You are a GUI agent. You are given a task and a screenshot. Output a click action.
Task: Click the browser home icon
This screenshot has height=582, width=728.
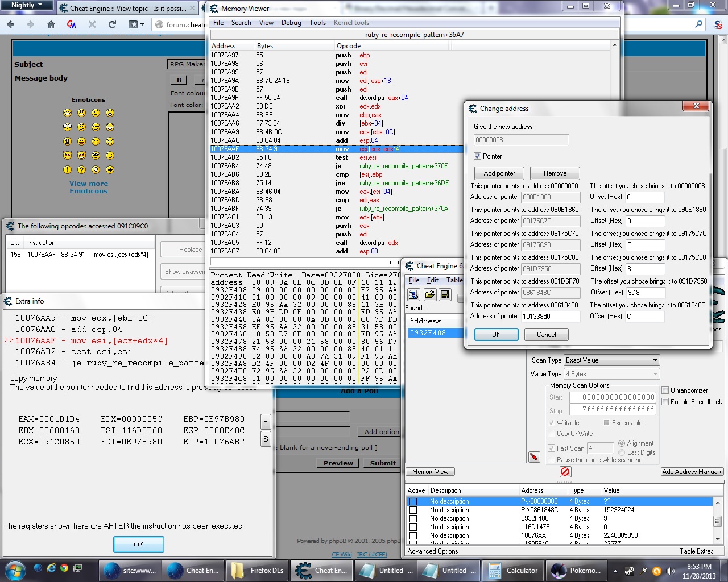[51, 24]
